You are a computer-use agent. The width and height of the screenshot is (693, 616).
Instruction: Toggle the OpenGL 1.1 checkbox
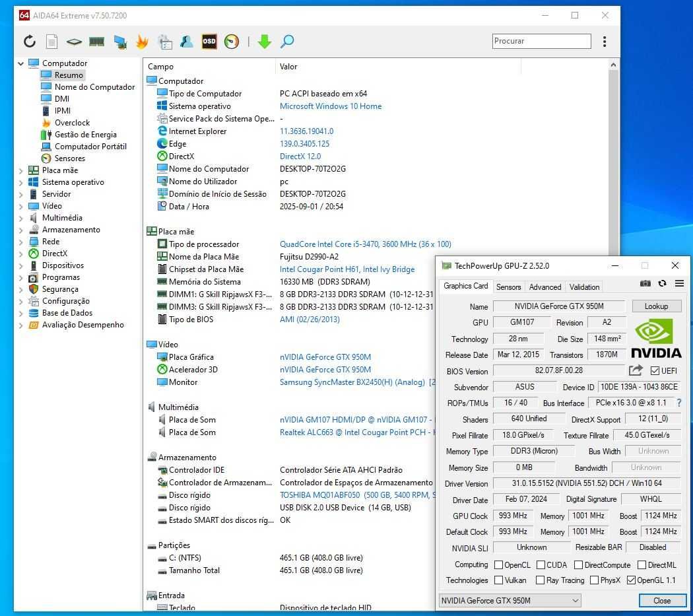(631, 580)
